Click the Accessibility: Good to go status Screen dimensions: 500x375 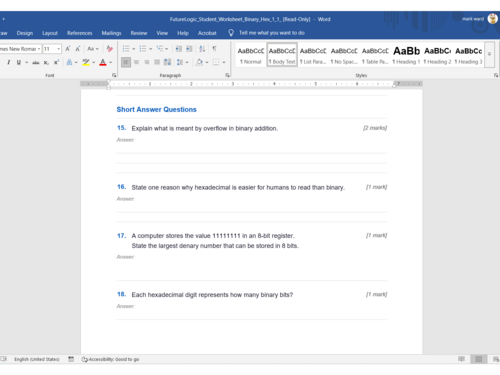[x=110, y=359]
